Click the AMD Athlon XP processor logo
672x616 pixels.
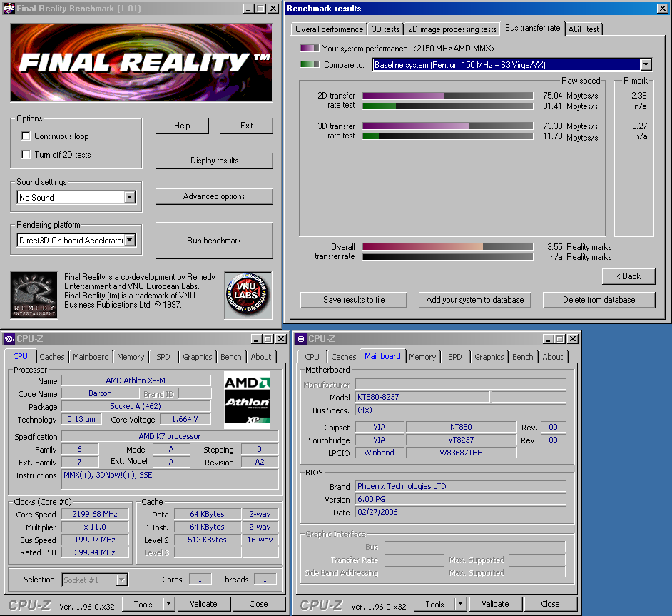pos(248,400)
